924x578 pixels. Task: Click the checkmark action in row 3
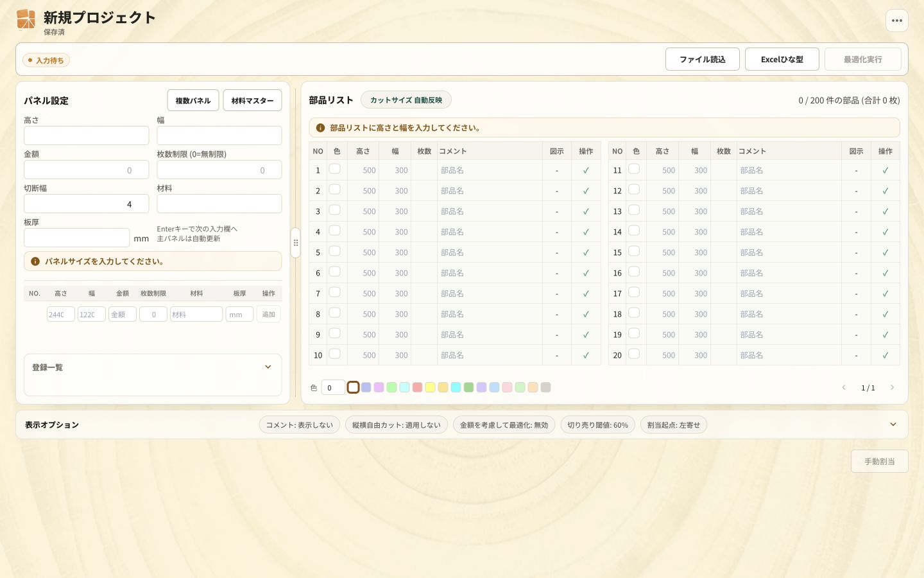[x=586, y=211]
